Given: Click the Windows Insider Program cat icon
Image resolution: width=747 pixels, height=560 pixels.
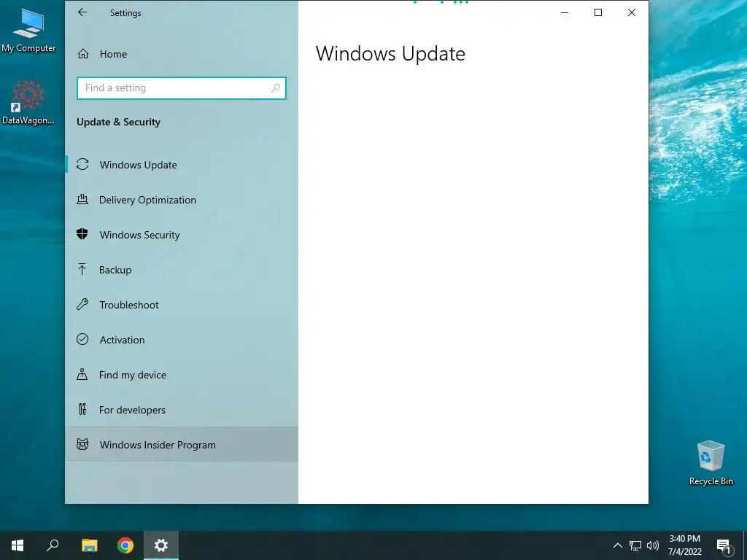Looking at the screenshot, I should [x=82, y=444].
